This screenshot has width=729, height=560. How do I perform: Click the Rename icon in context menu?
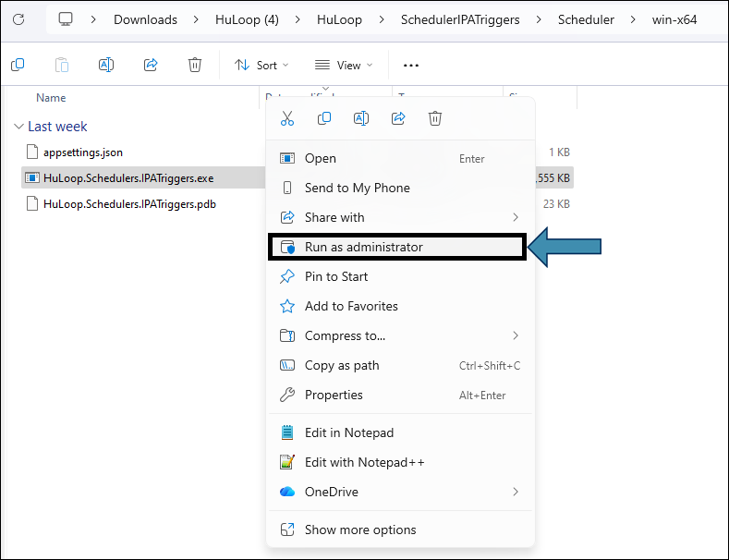361,118
